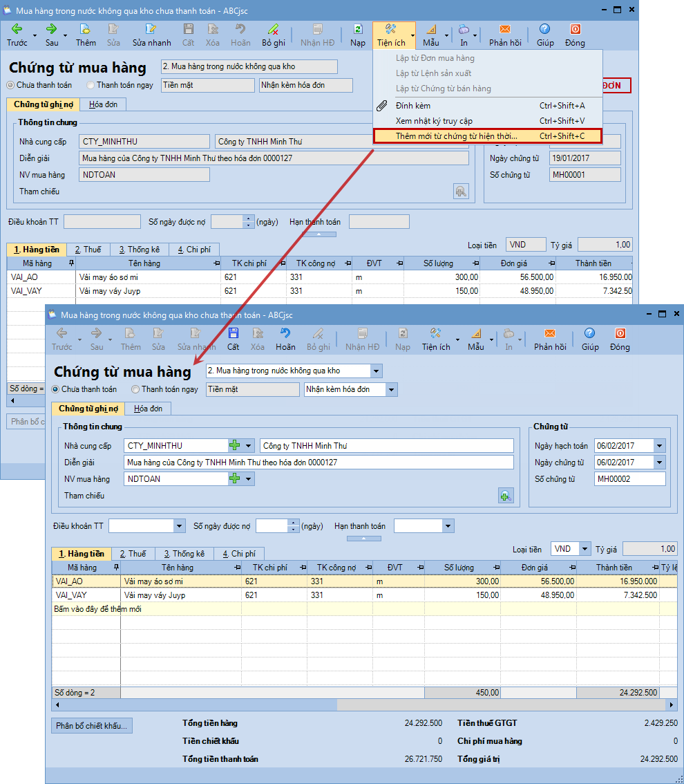The image size is (684, 784).
Task: Switch to Hóa đơn tab in front window
Action: click(148, 409)
